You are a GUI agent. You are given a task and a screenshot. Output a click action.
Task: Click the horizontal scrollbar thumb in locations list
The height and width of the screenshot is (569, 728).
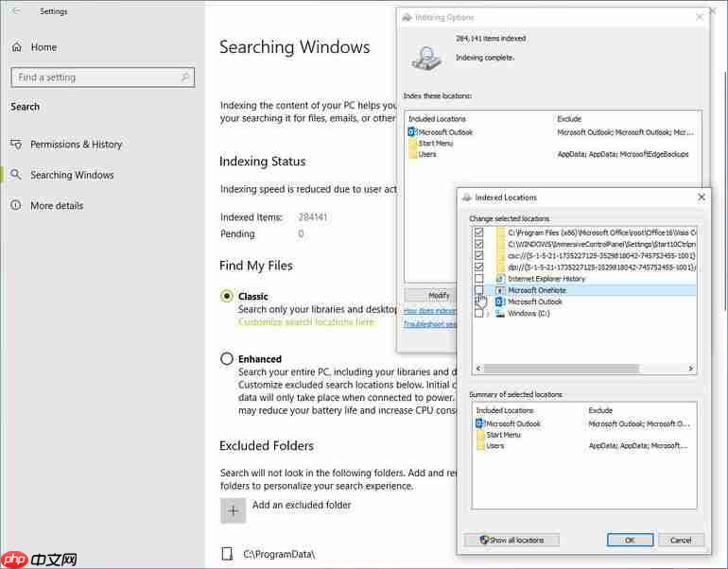(x=561, y=368)
